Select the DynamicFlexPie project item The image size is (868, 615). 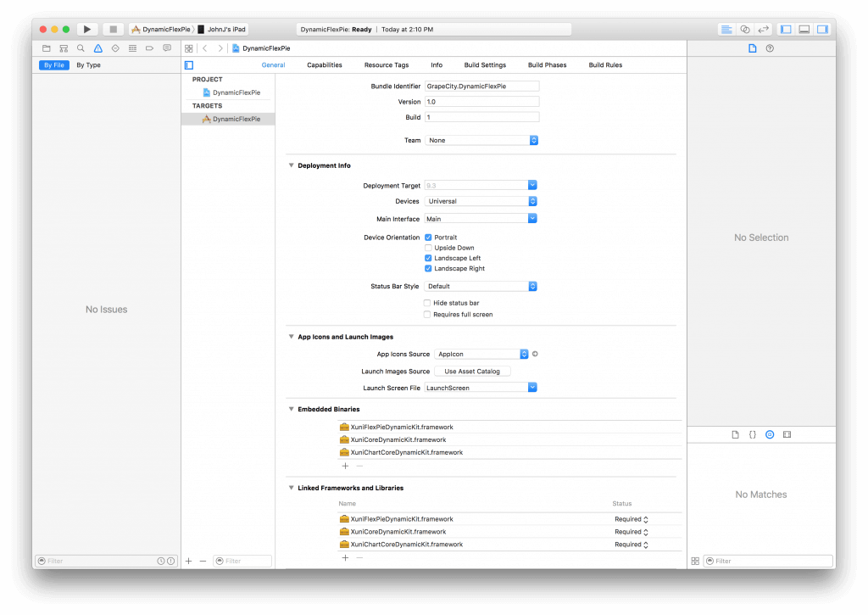point(231,93)
